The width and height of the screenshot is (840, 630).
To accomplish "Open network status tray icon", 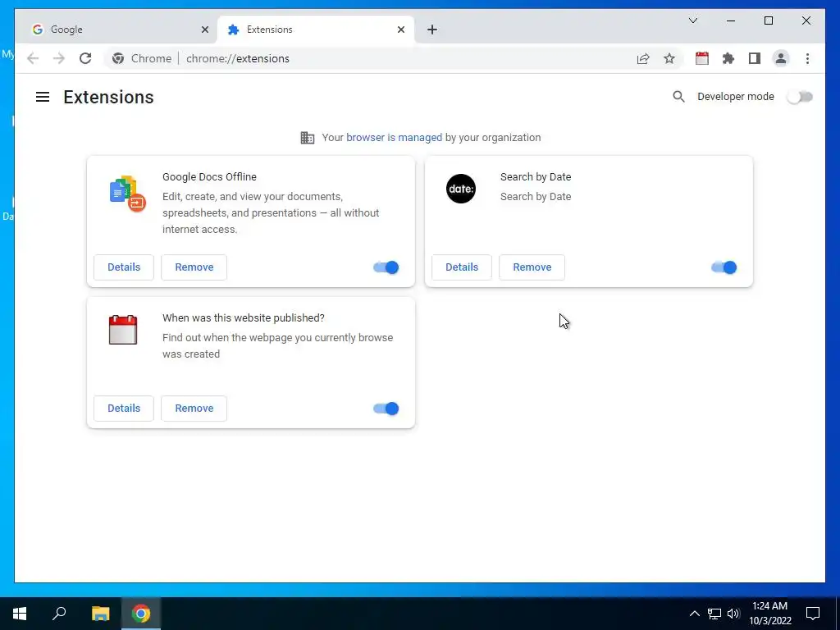I will 714,614.
